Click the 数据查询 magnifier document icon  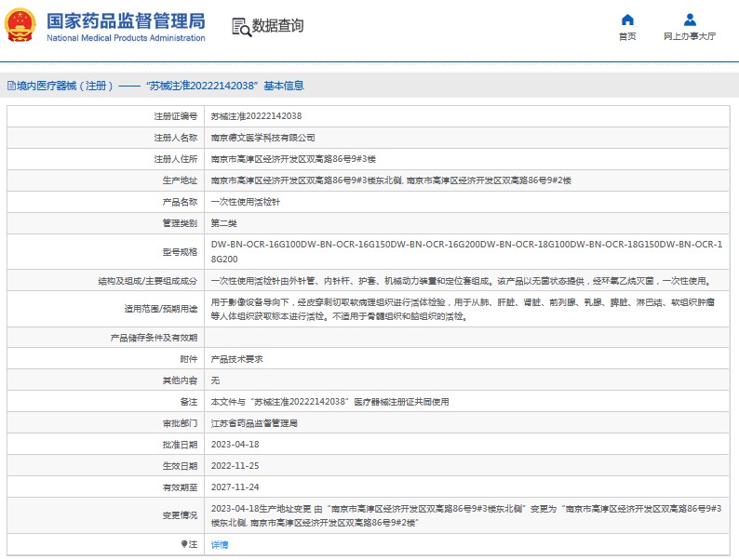pos(240,26)
